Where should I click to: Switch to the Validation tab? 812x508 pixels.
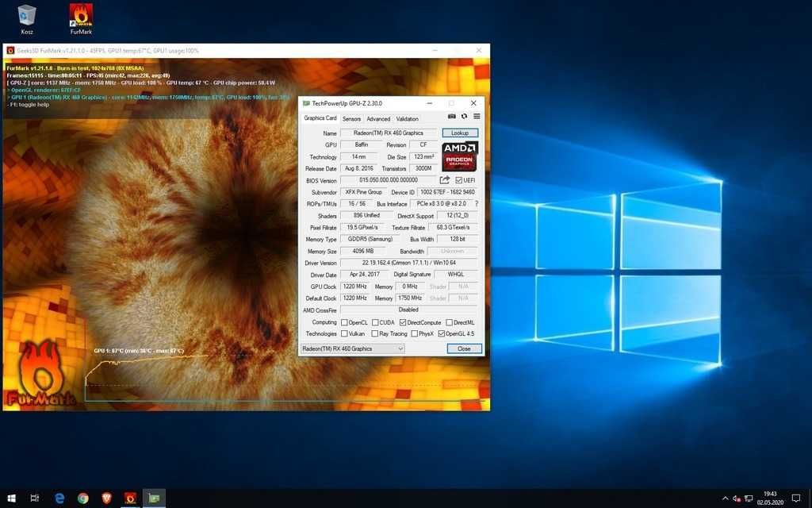(408, 119)
